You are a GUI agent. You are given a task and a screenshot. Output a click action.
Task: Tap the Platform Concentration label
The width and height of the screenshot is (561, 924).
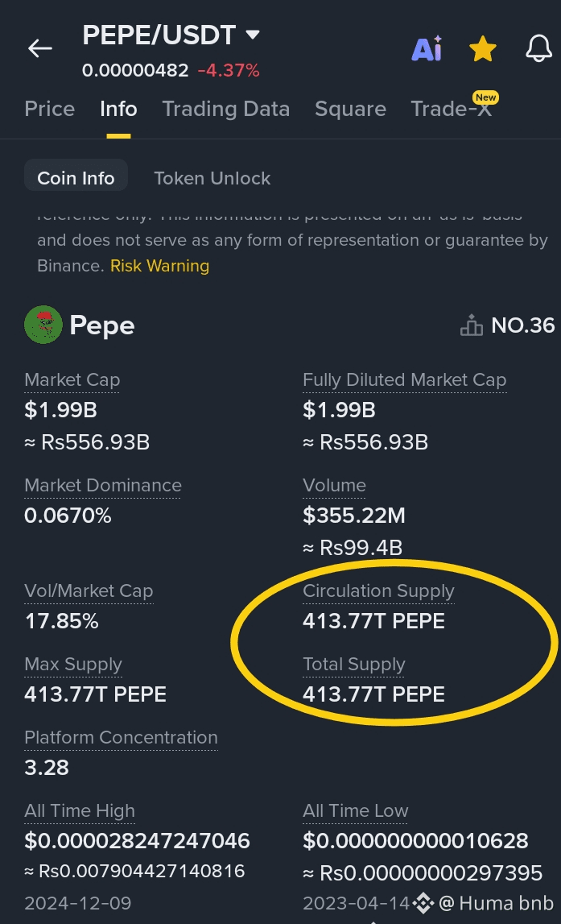[x=121, y=737]
